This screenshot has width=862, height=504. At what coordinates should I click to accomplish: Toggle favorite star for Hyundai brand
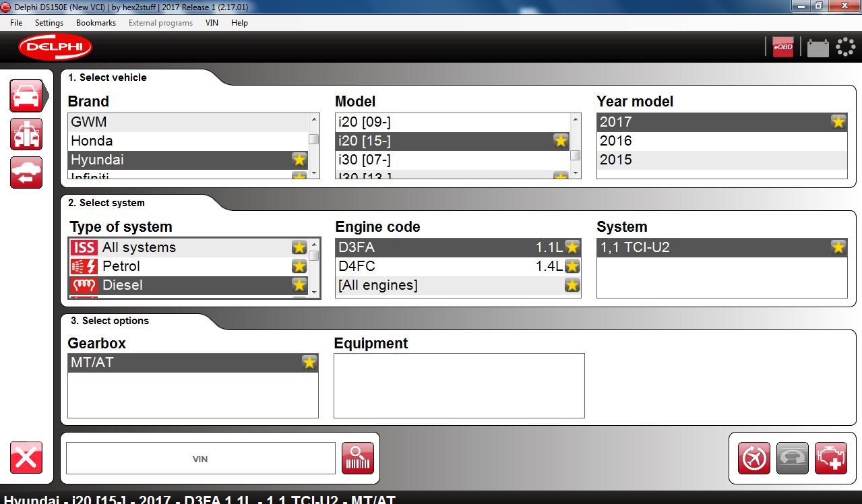299,160
